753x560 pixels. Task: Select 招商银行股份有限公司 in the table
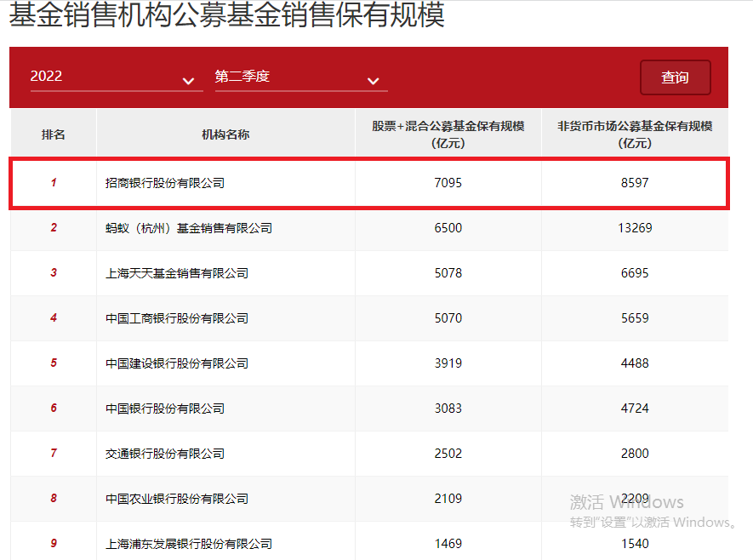click(x=165, y=183)
